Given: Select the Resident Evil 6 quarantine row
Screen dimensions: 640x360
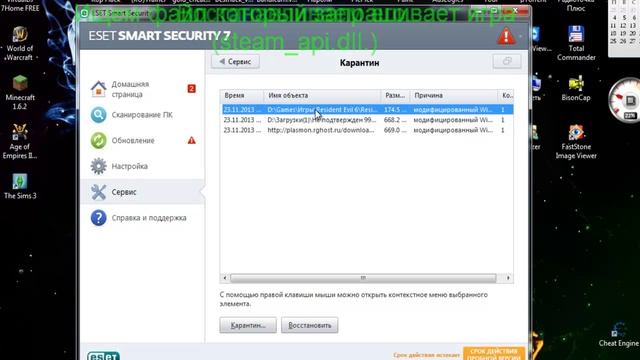Looking at the screenshot, I should 367,110.
